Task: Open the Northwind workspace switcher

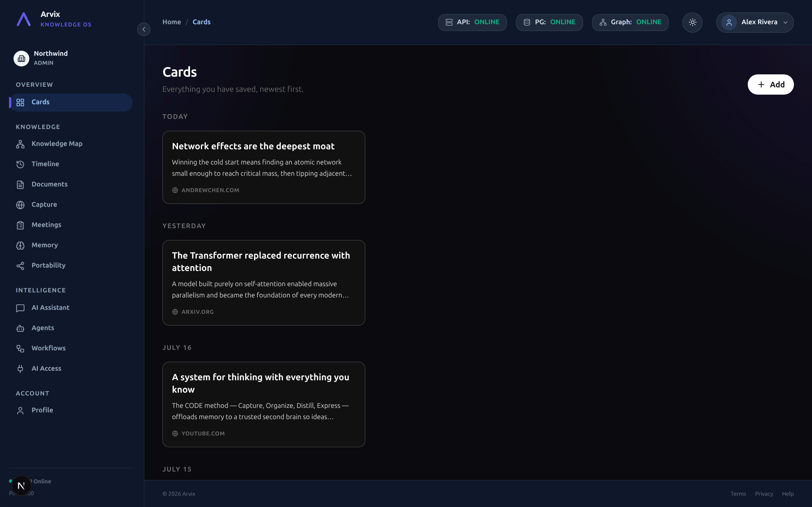Action: (x=71, y=58)
